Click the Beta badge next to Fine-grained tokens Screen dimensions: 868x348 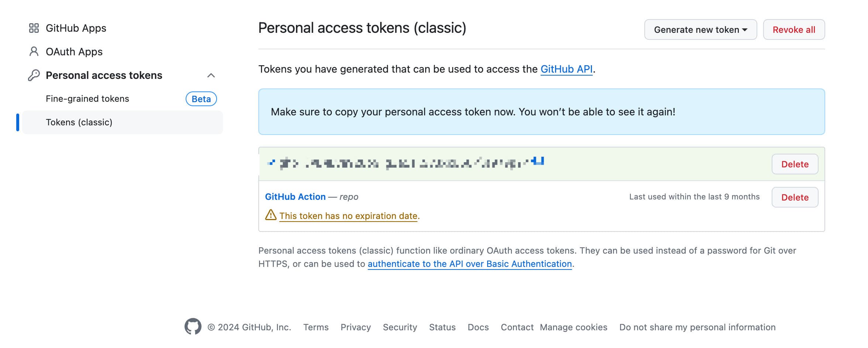[x=201, y=99]
